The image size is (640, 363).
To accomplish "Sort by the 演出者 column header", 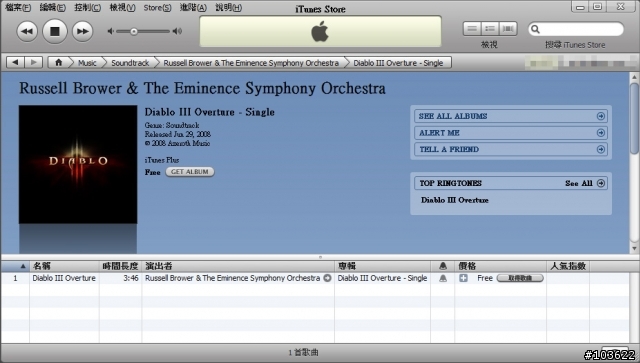I will pos(238,266).
